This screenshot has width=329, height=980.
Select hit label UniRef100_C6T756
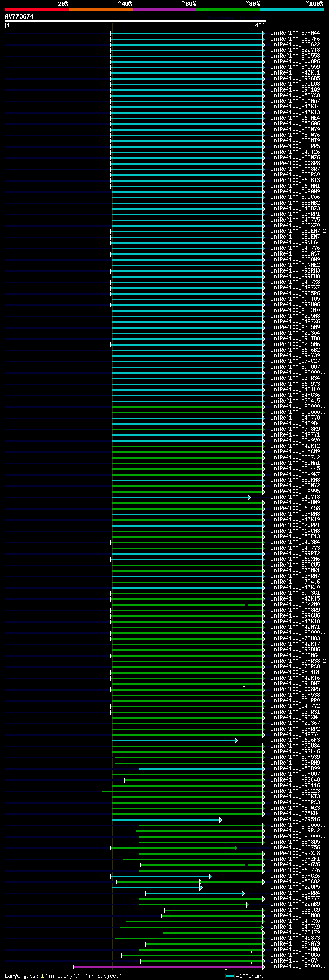coord(295,847)
